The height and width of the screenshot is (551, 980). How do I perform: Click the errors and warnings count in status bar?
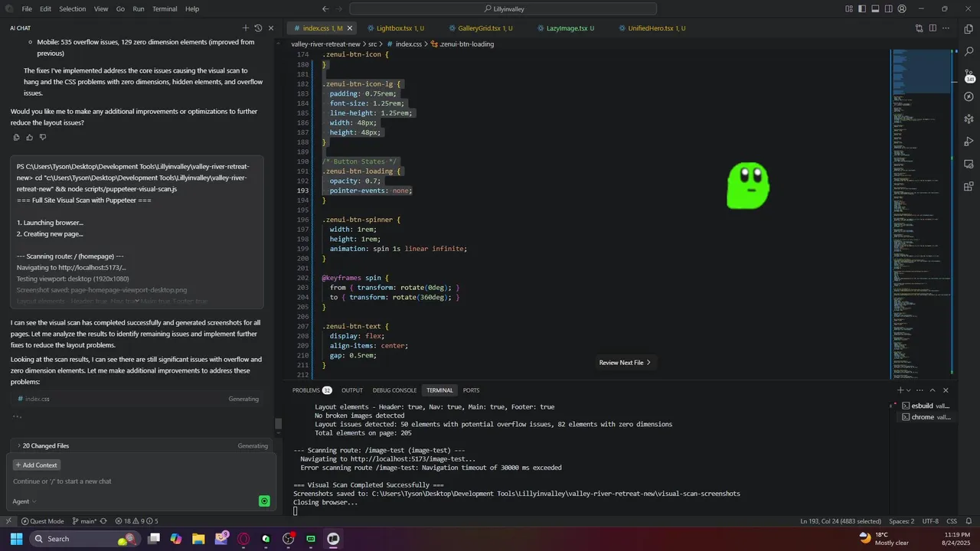pos(136,521)
